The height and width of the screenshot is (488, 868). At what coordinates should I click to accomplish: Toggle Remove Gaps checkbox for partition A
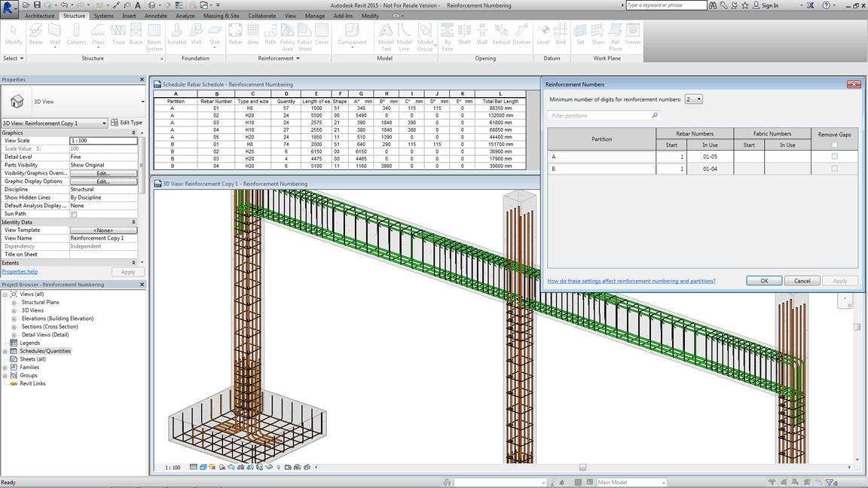click(834, 157)
